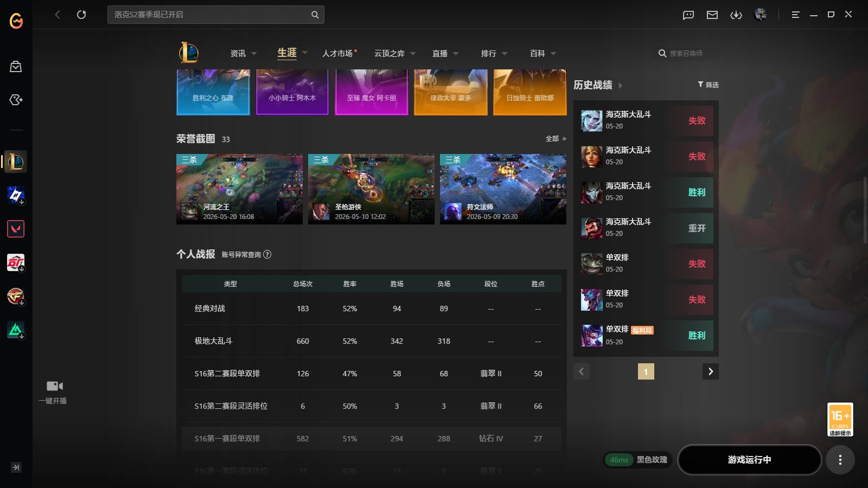Open the first 海克斯大乱斗 失败 match
Image resolution: width=868 pixels, height=488 pixels.
pos(646,120)
